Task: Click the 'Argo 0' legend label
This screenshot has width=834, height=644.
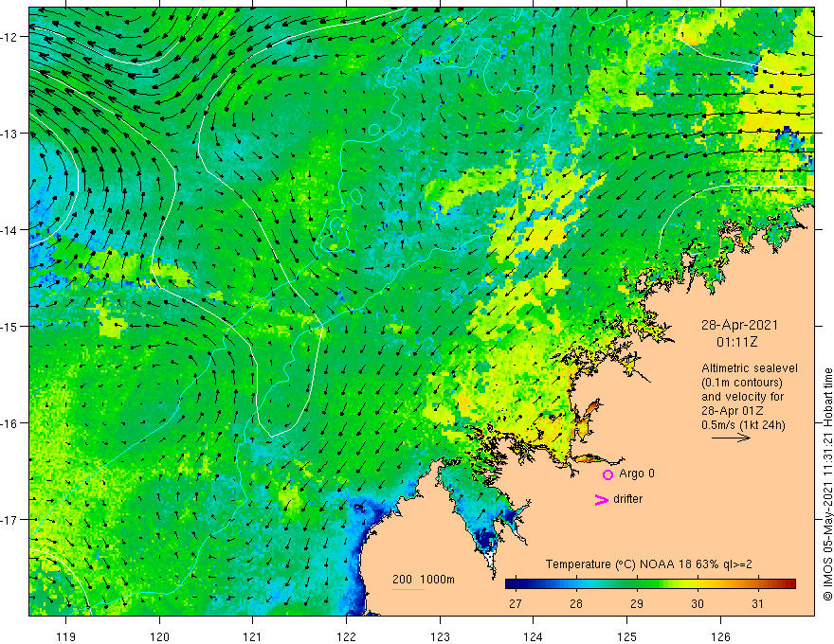Action: coord(637,473)
